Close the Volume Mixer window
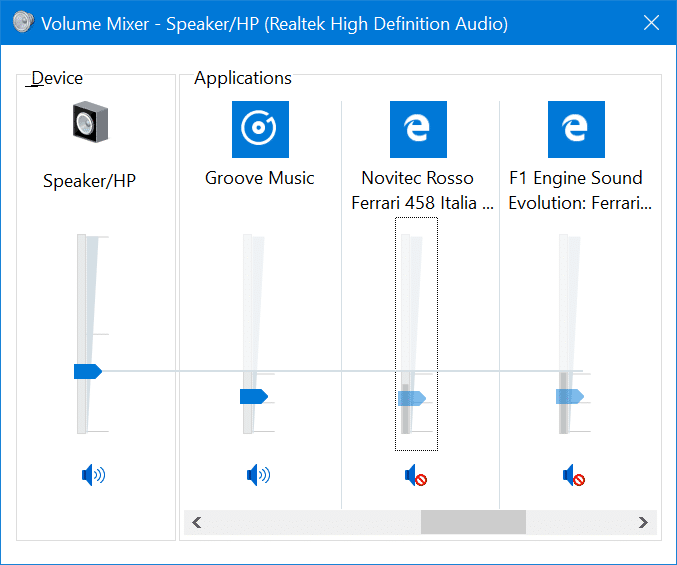 coord(651,22)
